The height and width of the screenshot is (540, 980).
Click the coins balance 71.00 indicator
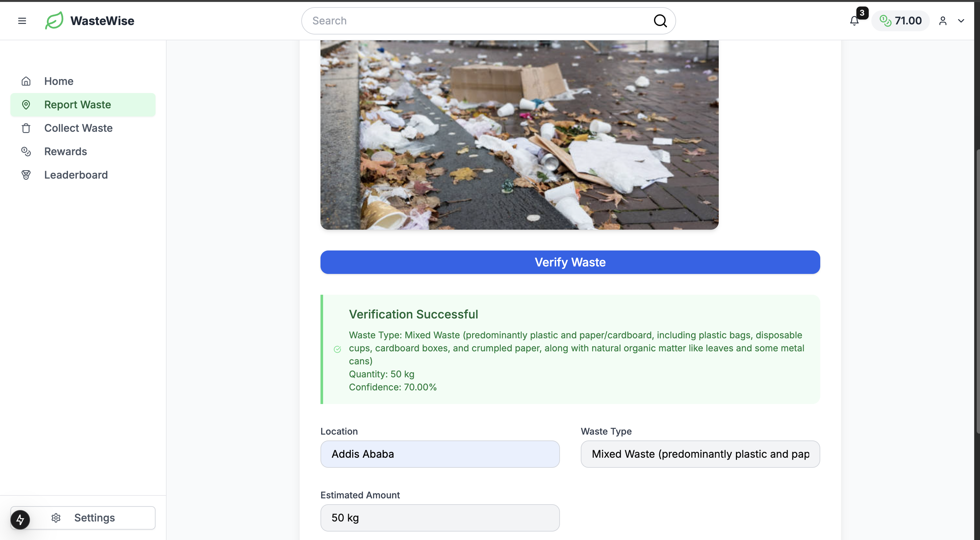[x=901, y=21]
